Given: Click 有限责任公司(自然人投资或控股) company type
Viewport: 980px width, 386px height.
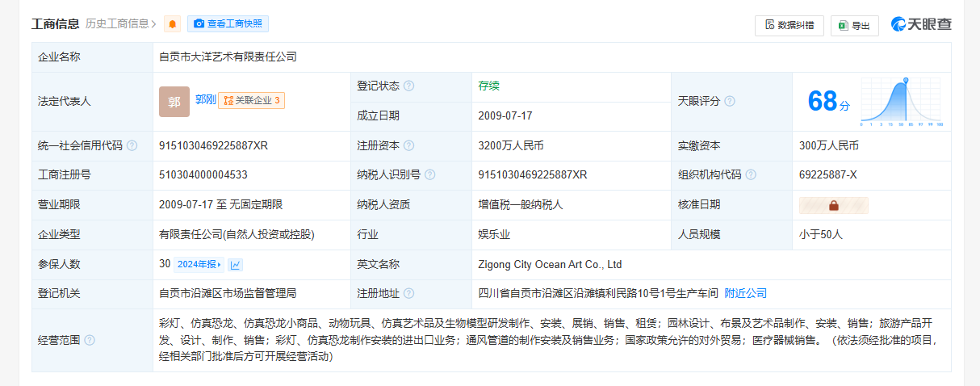Looking at the screenshot, I should pos(237,235).
